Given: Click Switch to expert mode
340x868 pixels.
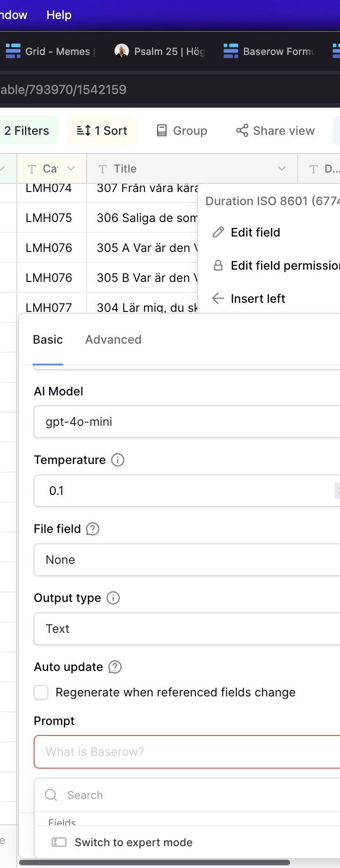Looking at the screenshot, I should click(133, 843).
